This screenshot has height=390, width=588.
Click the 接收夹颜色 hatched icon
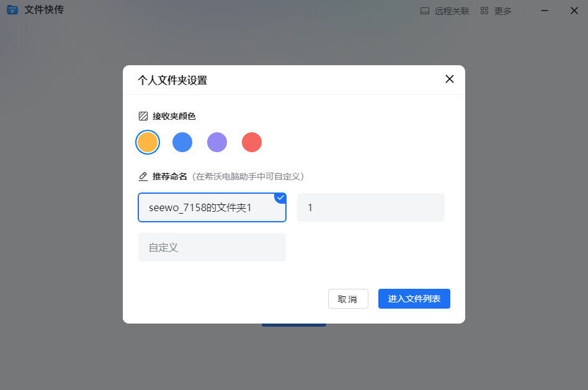click(143, 116)
